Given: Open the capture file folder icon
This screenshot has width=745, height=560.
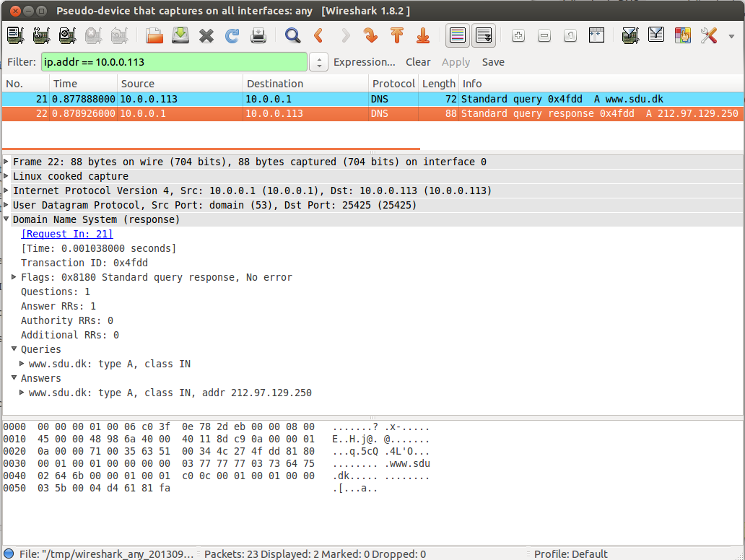Looking at the screenshot, I should coord(154,35).
